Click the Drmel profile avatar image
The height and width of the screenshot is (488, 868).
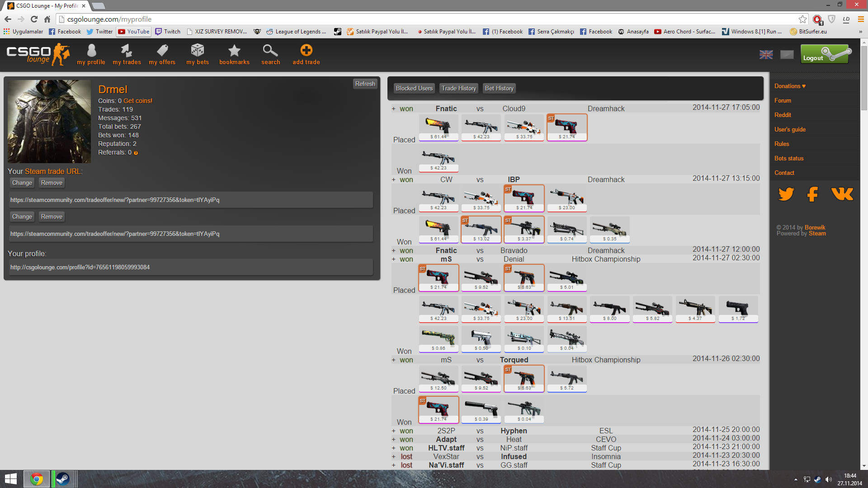(49, 122)
